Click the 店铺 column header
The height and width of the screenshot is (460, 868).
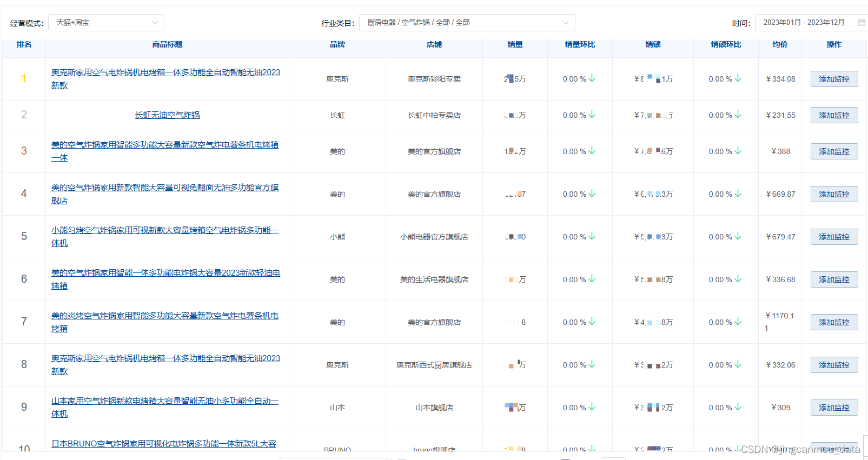click(x=434, y=44)
